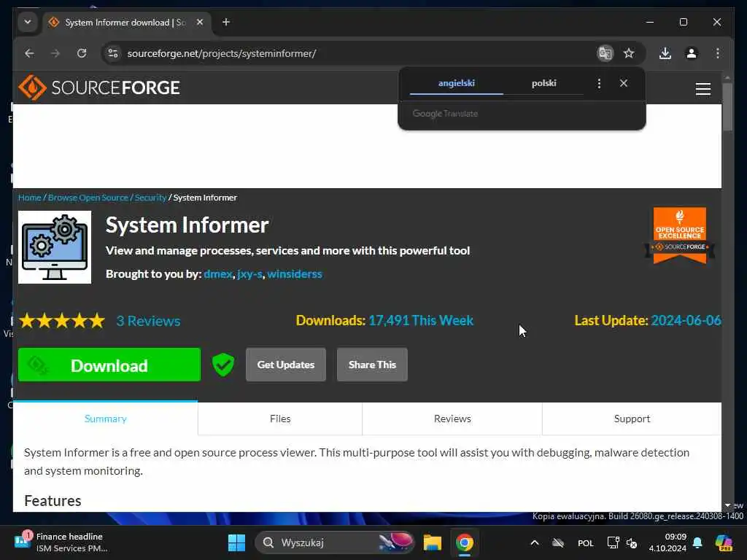The width and height of the screenshot is (747, 560).
Task: Click the five-star rating
Action: point(61,321)
